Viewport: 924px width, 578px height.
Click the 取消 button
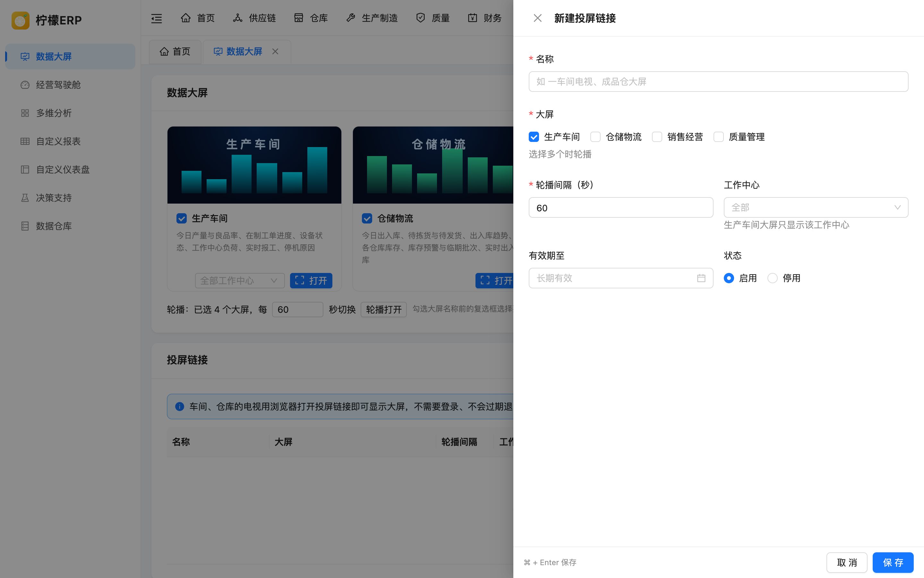[847, 563]
